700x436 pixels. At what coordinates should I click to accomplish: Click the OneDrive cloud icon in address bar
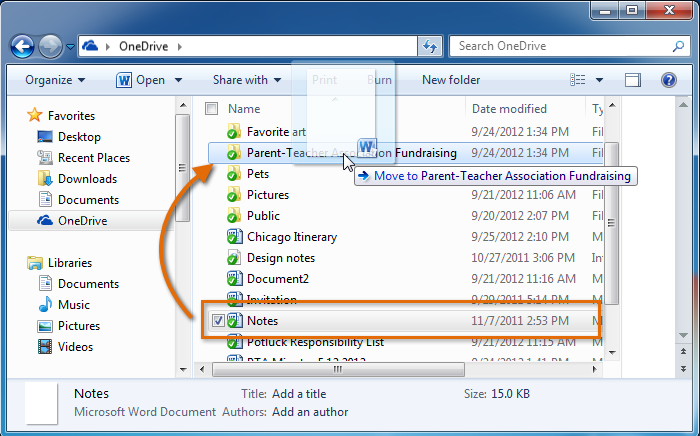pyautogui.click(x=90, y=46)
